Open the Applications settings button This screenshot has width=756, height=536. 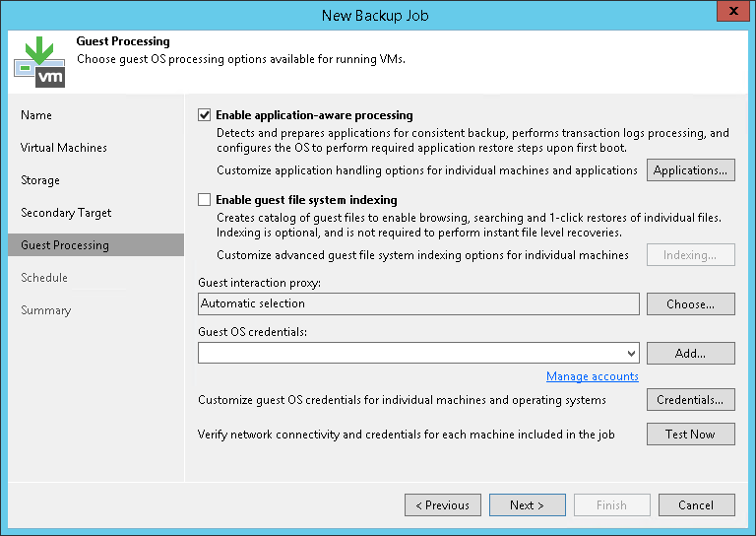(x=690, y=170)
